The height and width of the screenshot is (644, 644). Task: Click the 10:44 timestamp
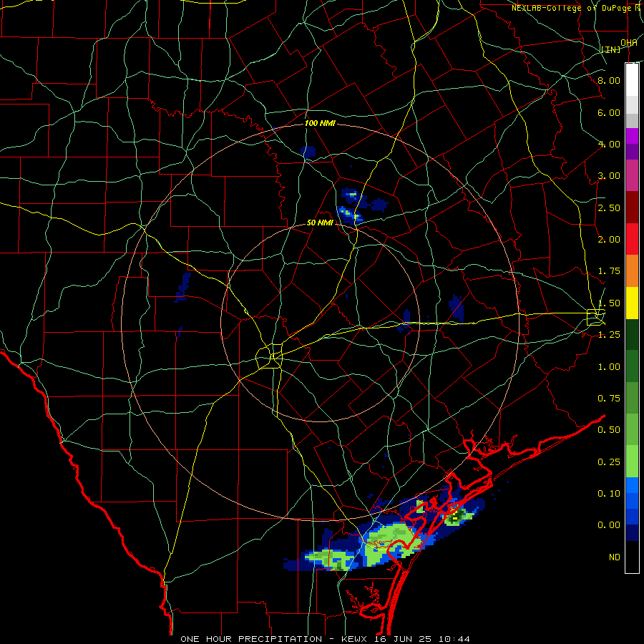[454, 639]
